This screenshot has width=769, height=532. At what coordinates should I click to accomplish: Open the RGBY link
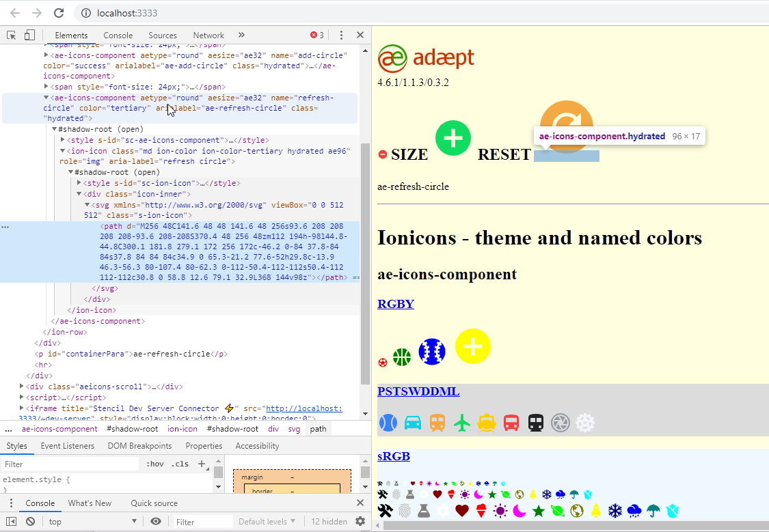[x=395, y=304]
